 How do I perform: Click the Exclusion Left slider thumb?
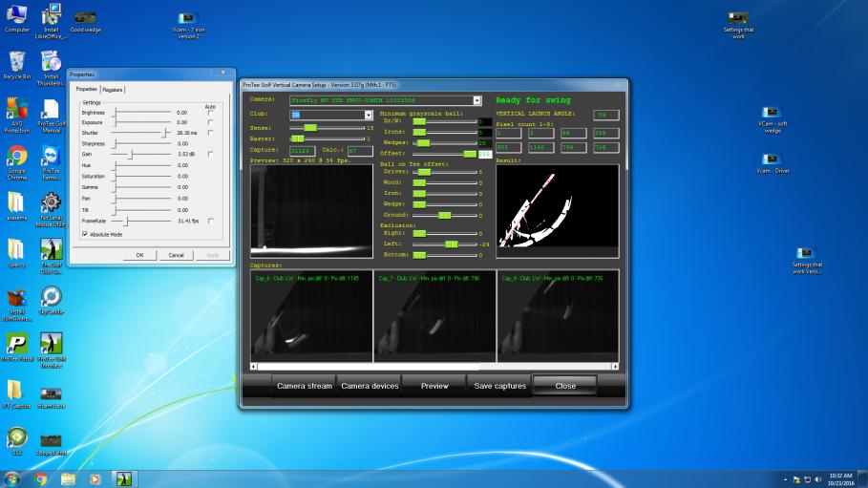pyautogui.click(x=452, y=244)
